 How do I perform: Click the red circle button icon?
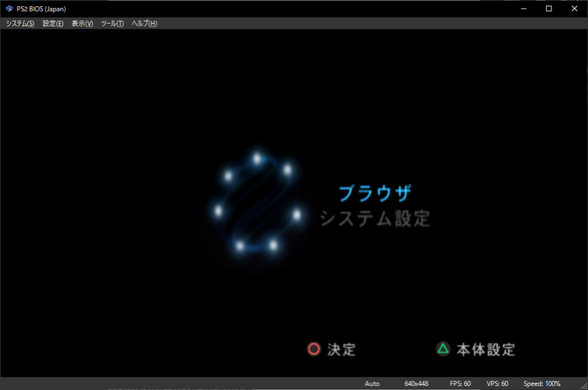313,349
